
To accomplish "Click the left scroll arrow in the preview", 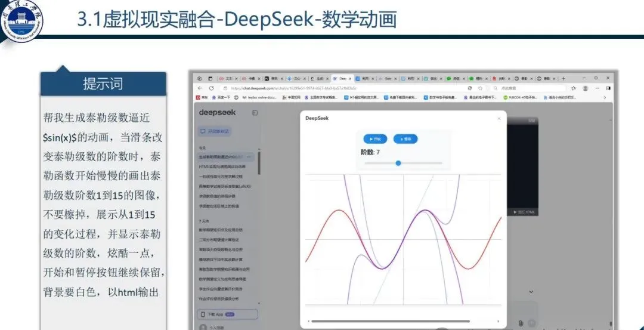I will 308,321.
